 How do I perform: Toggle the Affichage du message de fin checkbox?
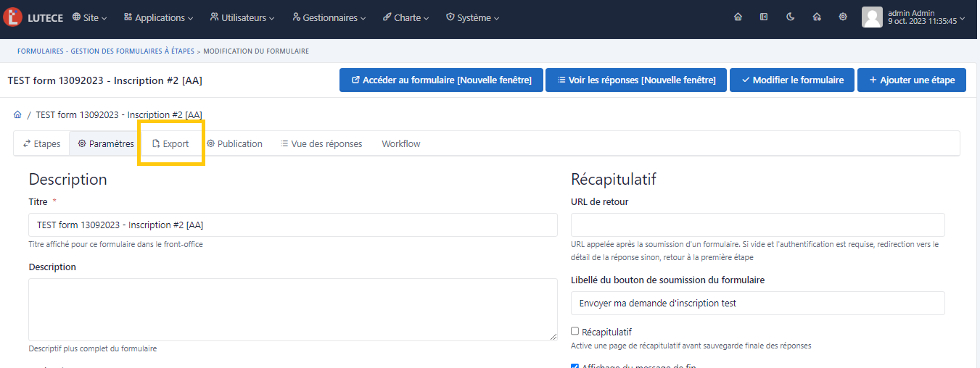pos(575,366)
